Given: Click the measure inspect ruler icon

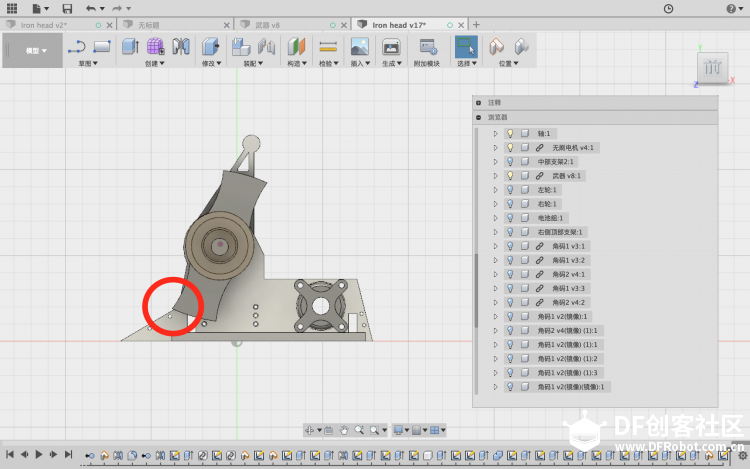Looking at the screenshot, I should click(328, 47).
